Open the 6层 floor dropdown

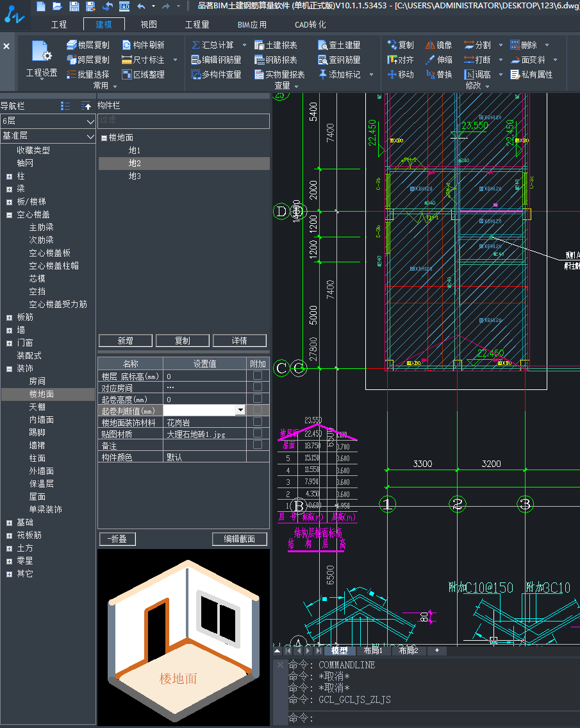coord(48,121)
